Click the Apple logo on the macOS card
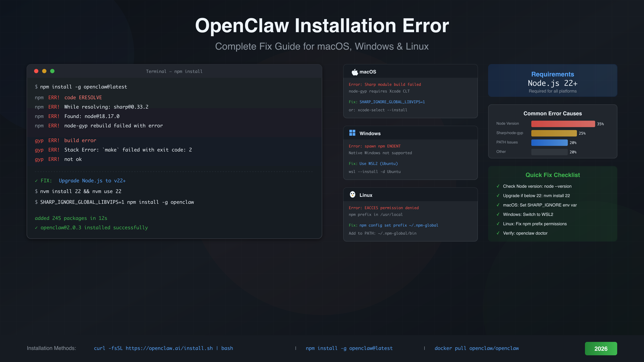The width and height of the screenshot is (644, 362). click(354, 72)
